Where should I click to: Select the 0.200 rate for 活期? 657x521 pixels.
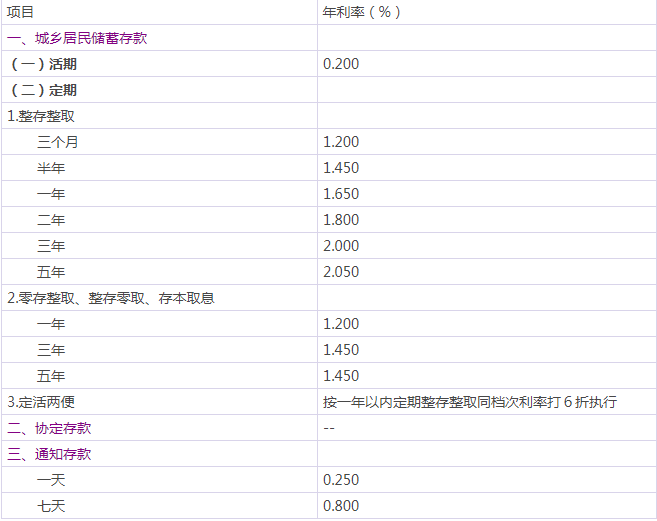click(340, 64)
